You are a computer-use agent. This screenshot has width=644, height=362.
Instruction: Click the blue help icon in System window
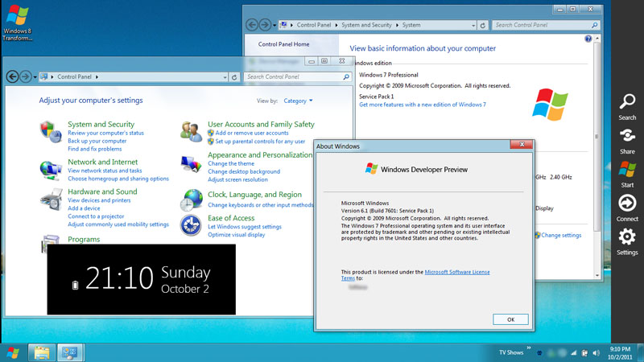pos(588,39)
